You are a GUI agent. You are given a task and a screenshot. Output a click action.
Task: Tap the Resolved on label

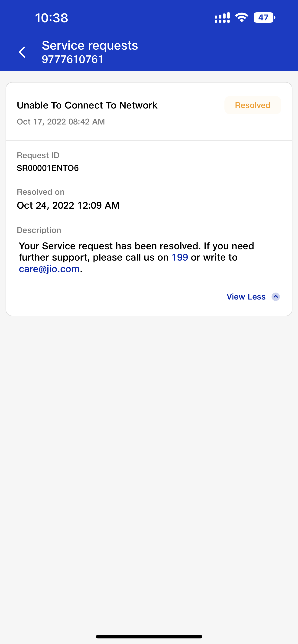41,192
